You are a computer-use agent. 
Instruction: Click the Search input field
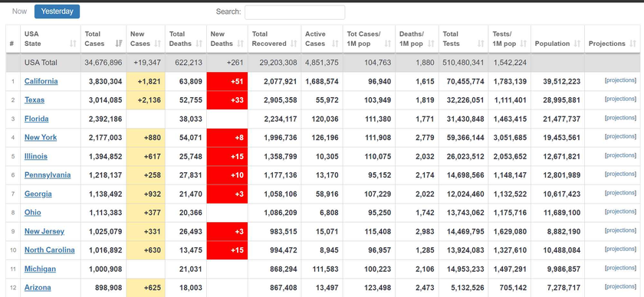(x=295, y=12)
